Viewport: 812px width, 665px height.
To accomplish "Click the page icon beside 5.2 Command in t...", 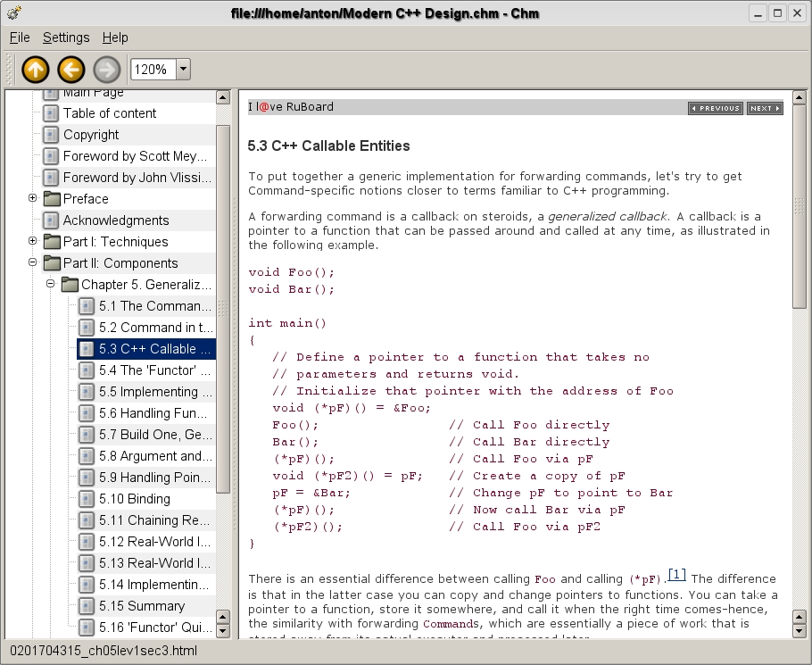I will pos(87,328).
